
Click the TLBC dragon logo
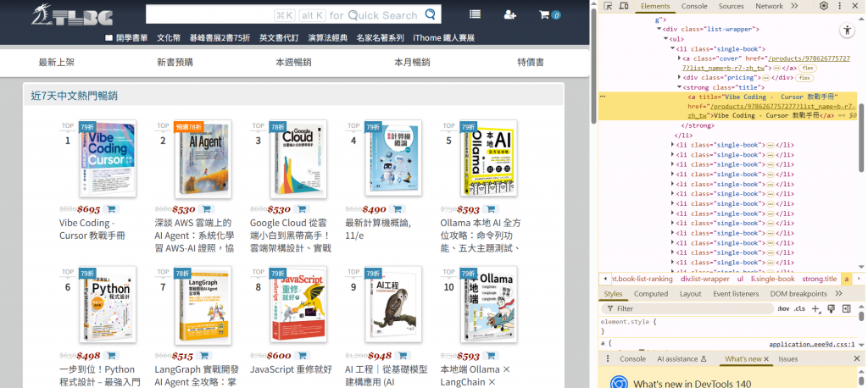point(73,15)
